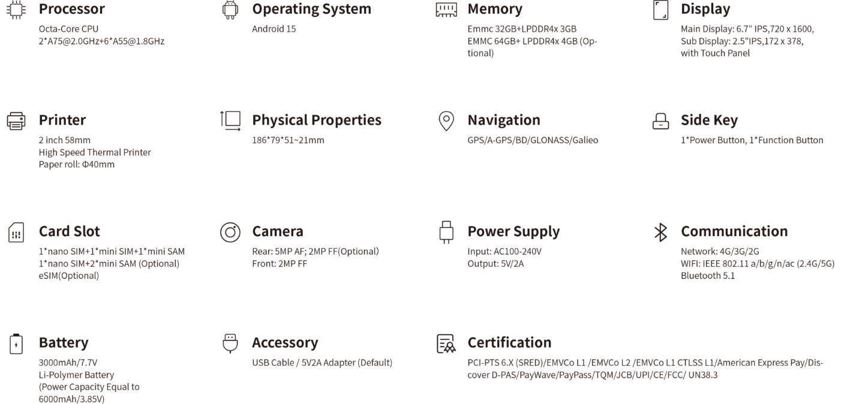Click the Android robot Operating System icon

(230, 10)
